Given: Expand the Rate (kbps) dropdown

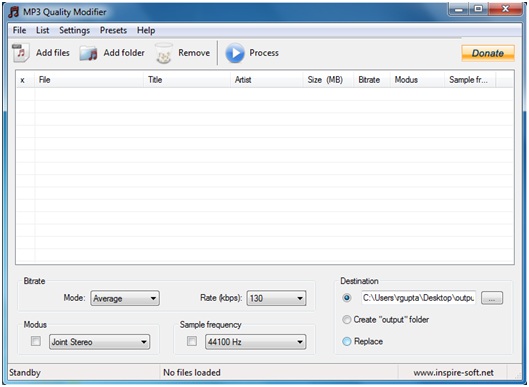Looking at the screenshot, I should tap(276, 298).
